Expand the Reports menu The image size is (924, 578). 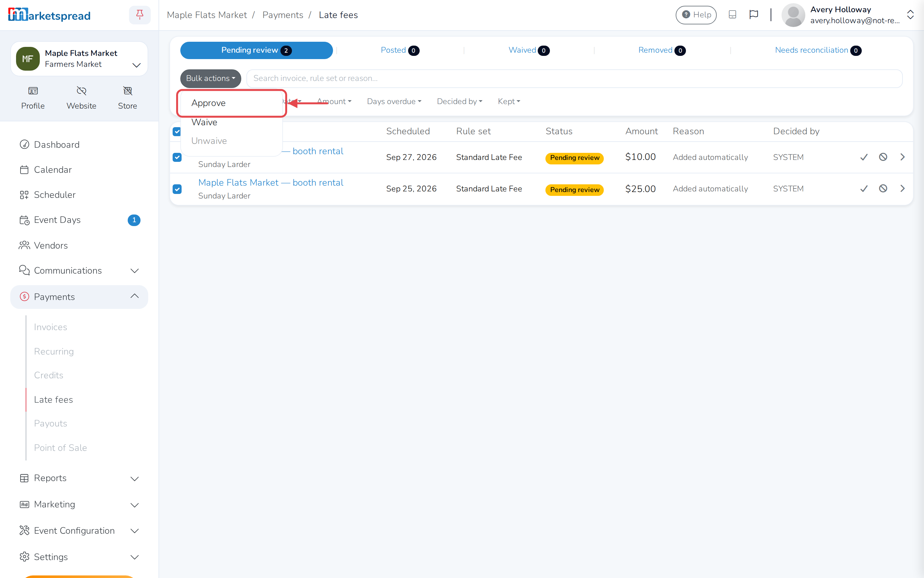pos(79,478)
